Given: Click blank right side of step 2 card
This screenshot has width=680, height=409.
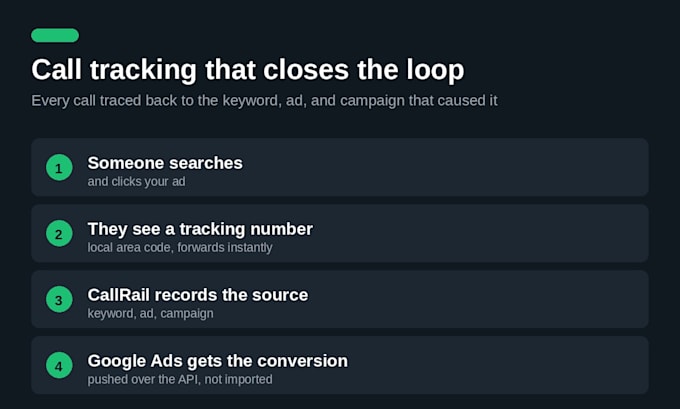Looking at the screenshot, I should pyautogui.click(x=499, y=233).
